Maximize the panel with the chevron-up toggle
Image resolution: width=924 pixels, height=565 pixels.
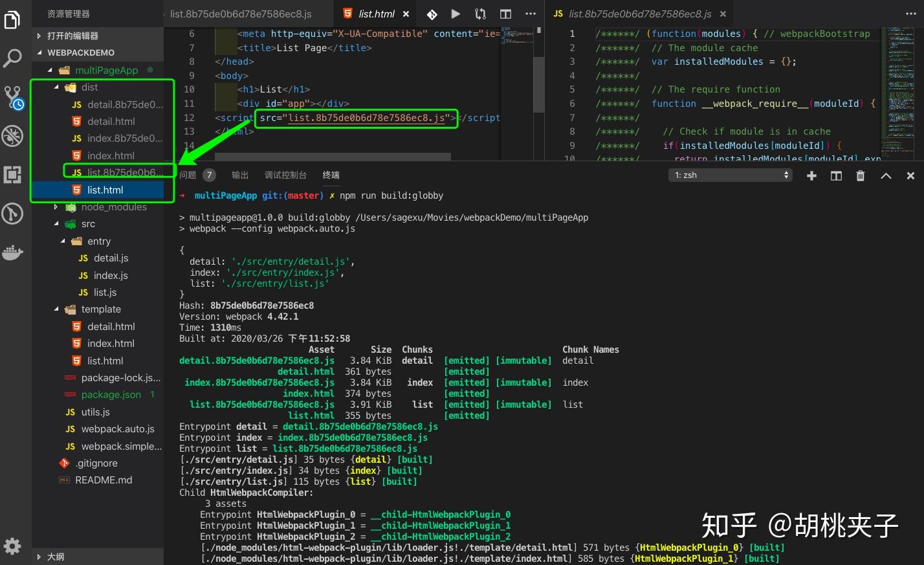pos(886,175)
